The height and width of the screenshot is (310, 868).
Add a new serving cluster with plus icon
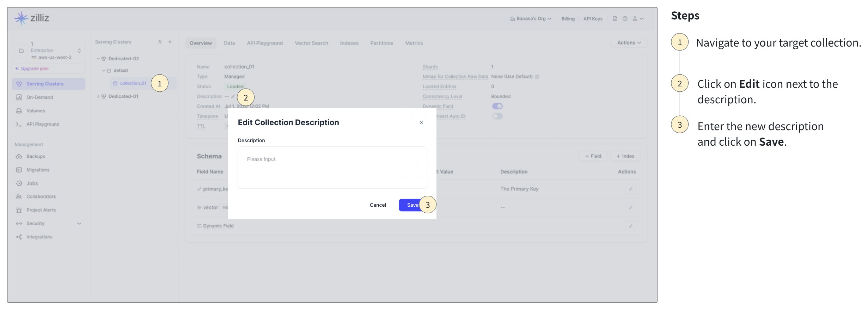[x=170, y=42]
